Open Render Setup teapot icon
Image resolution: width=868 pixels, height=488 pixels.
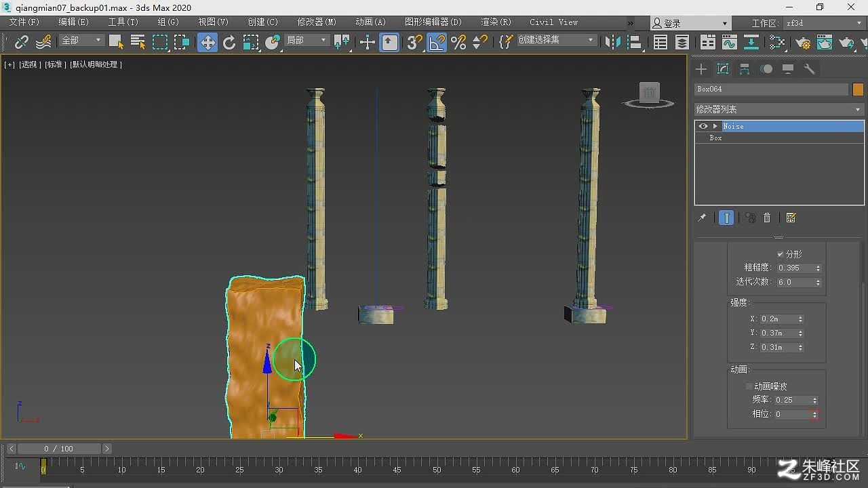803,42
